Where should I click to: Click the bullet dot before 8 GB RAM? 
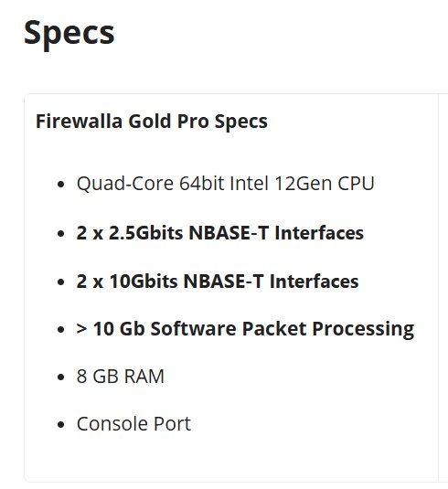point(61,377)
